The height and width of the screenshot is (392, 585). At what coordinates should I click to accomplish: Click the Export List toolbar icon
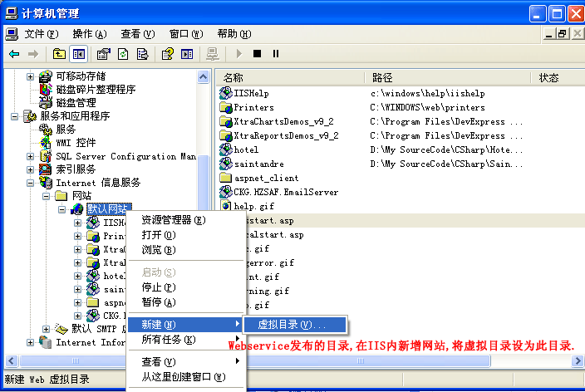143,54
